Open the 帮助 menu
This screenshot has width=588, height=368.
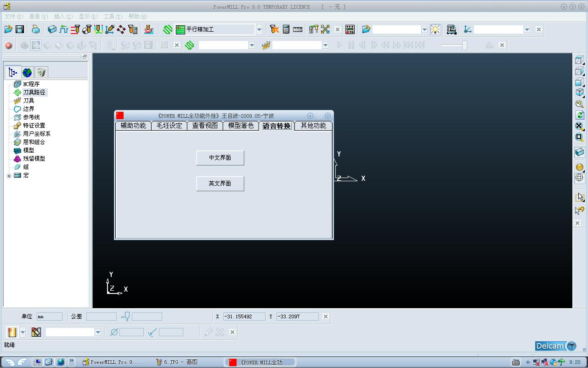tap(138, 17)
